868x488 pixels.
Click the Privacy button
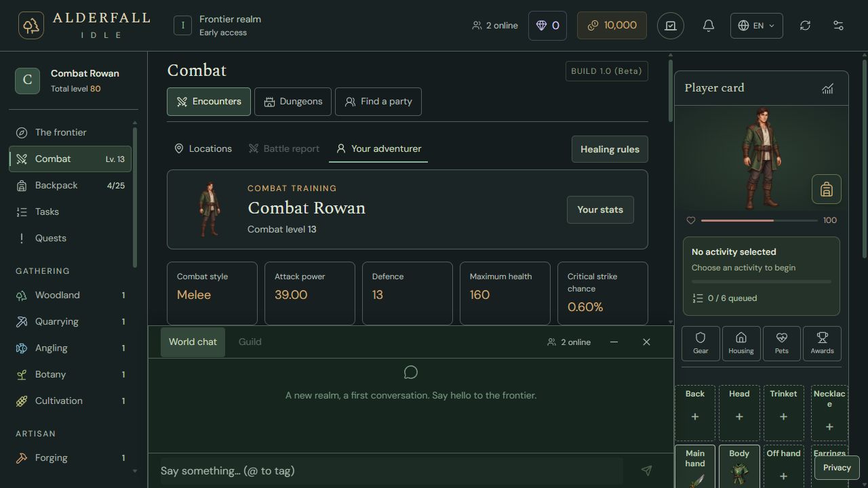point(837,468)
